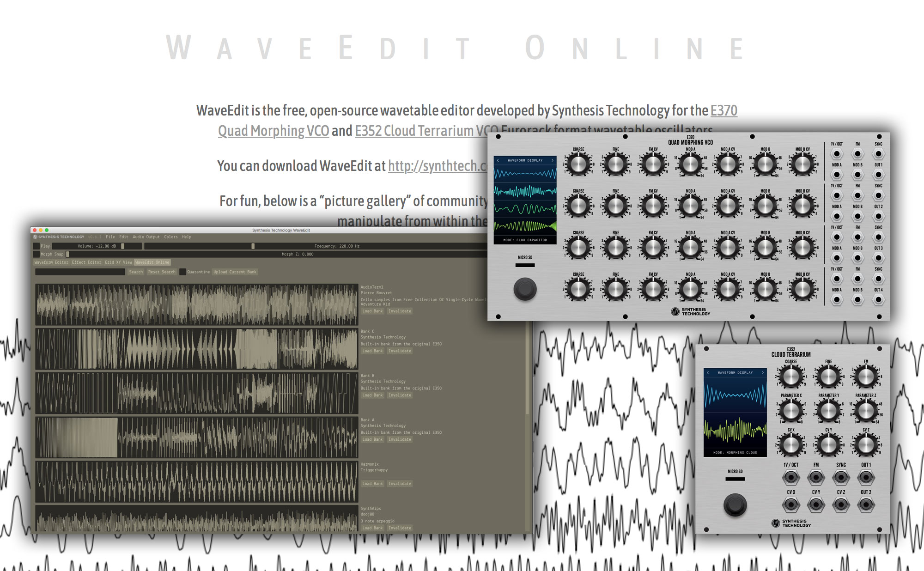The width and height of the screenshot is (924, 571).
Task: Click the E370 top-row MOD B CV knob
Action: [x=802, y=164]
